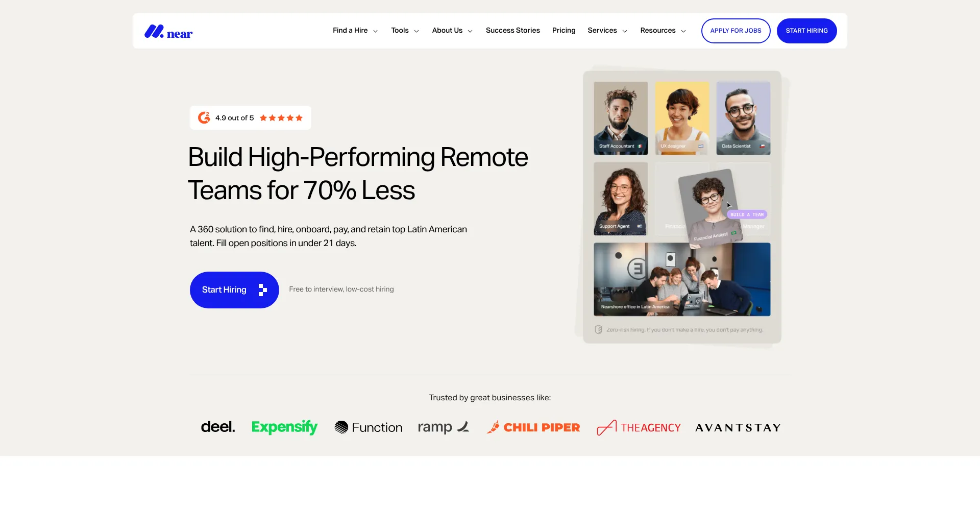The image size is (980, 507).
Task: Click the Near logo in header
Action: coord(168,32)
